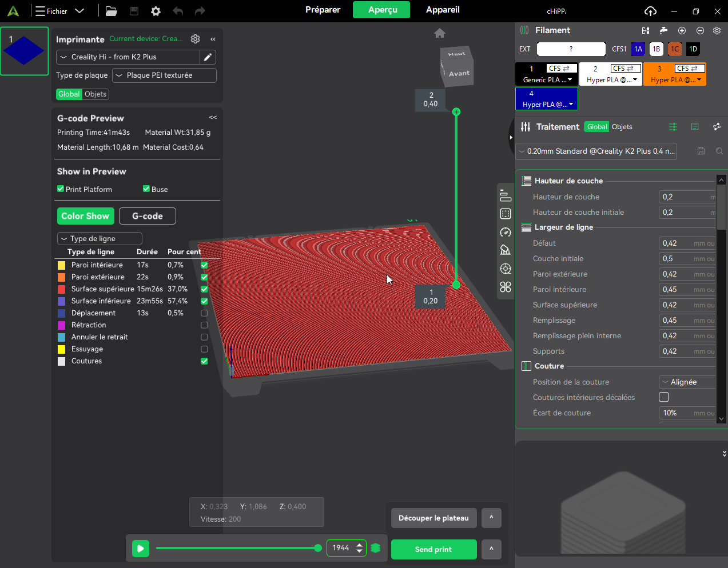Click the compare presets icon in Traitement
The height and width of the screenshot is (568, 728).
717,127
